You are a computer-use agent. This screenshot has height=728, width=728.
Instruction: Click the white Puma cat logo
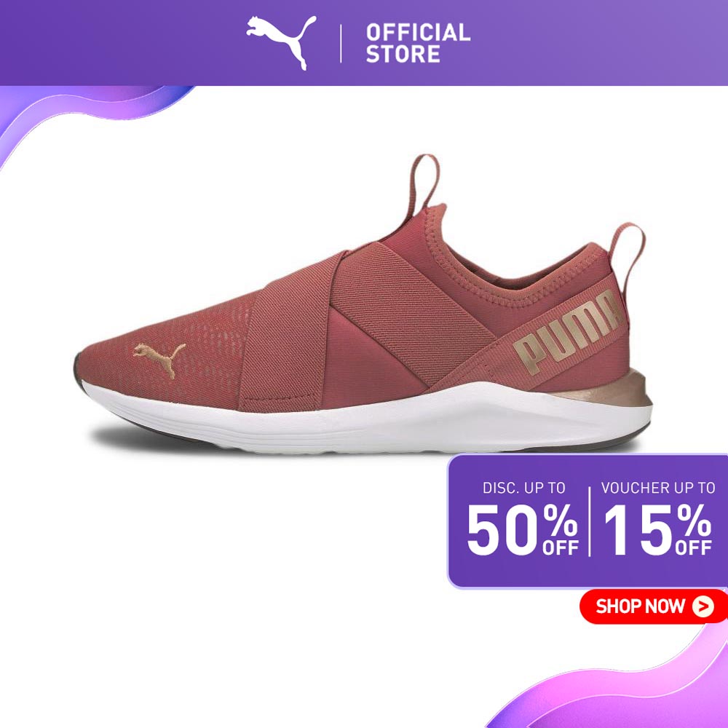click(281, 42)
